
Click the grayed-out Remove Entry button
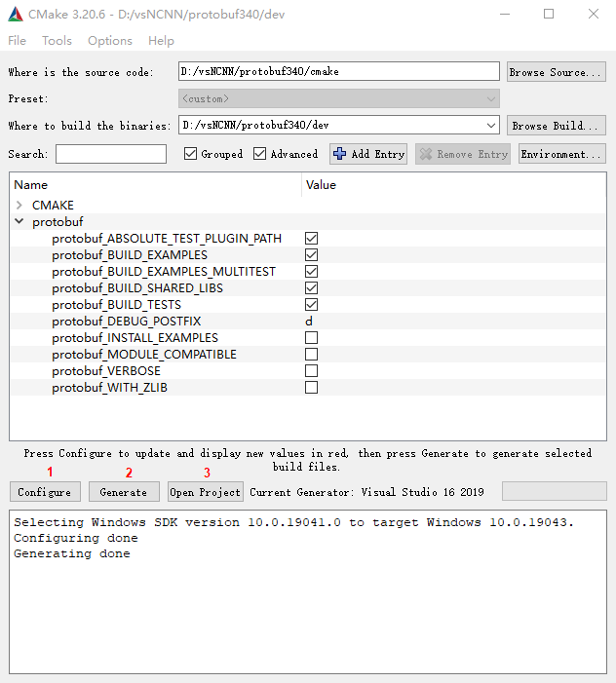point(463,154)
